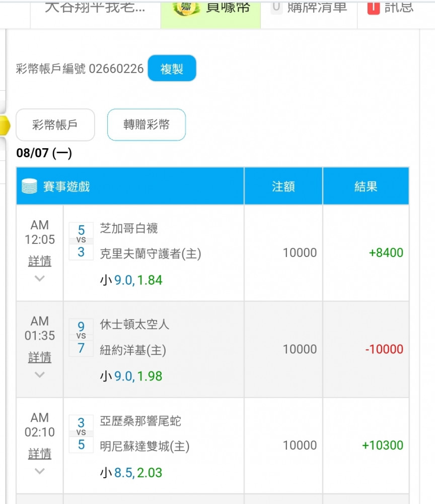Open the 轉贈彩幣 transfer option
This screenshot has height=504, width=435.
coord(147,124)
